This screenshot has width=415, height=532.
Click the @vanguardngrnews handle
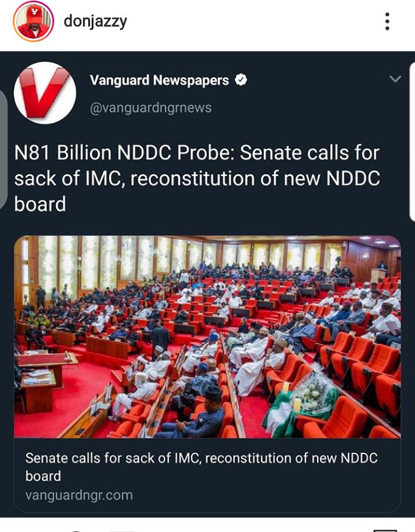tap(150, 107)
